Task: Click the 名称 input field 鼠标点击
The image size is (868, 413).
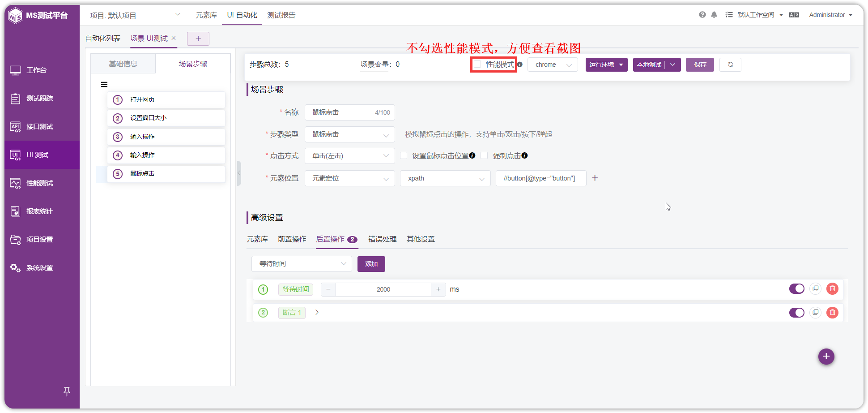Action: coord(350,112)
